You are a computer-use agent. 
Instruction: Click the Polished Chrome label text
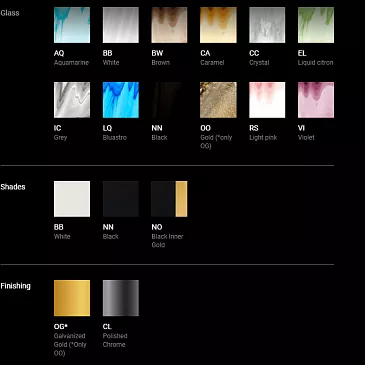point(115,340)
